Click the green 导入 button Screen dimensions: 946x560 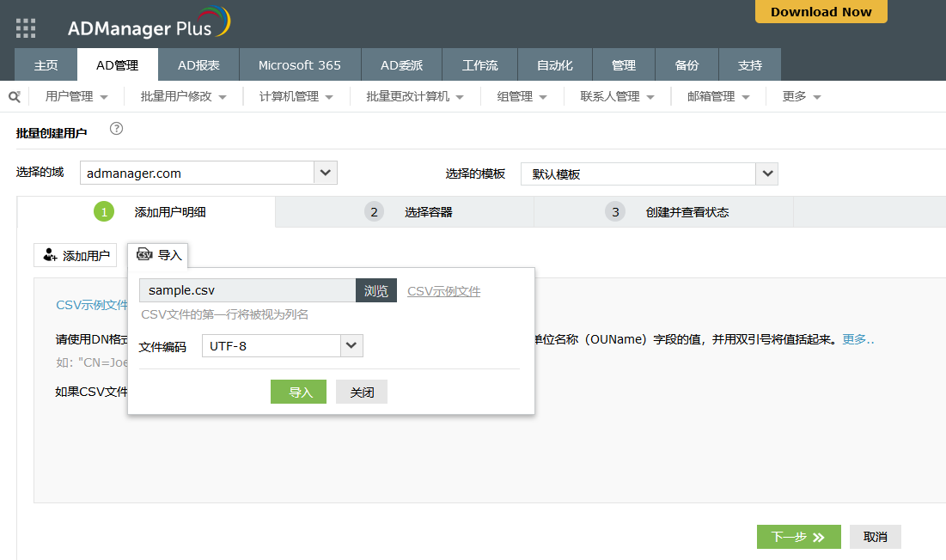coord(298,393)
